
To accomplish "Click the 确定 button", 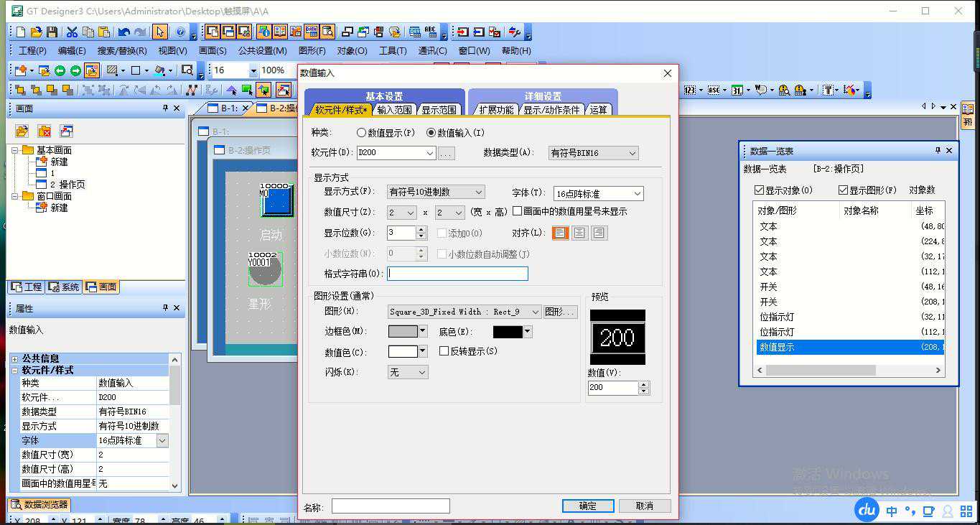I will 587,506.
